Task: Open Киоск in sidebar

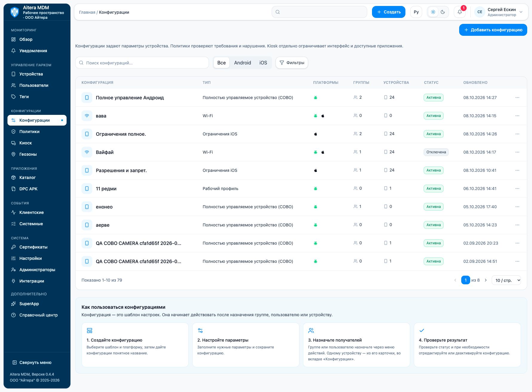Action: pos(37,143)
